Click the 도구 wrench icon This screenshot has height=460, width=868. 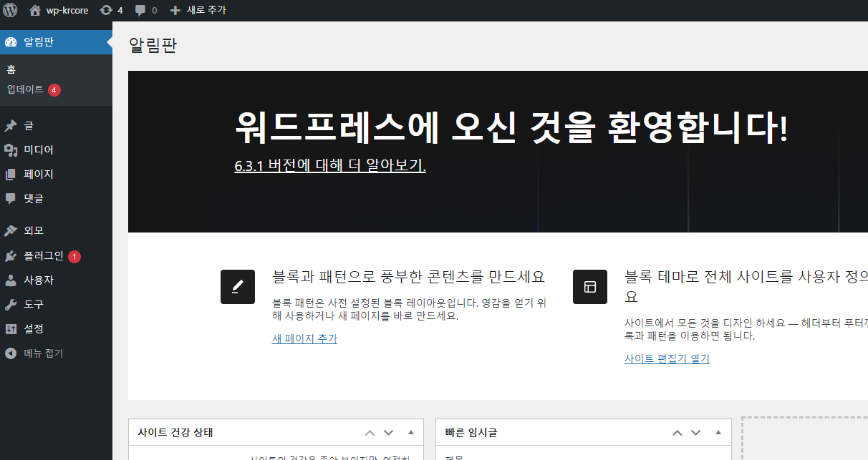point(11,305)
